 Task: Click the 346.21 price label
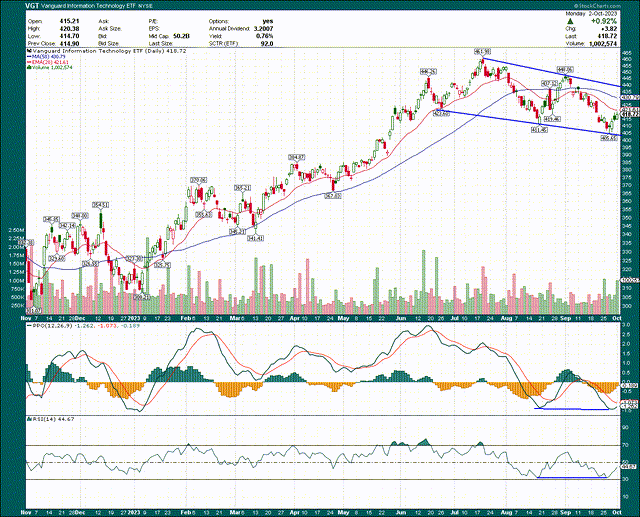(237, 231)
